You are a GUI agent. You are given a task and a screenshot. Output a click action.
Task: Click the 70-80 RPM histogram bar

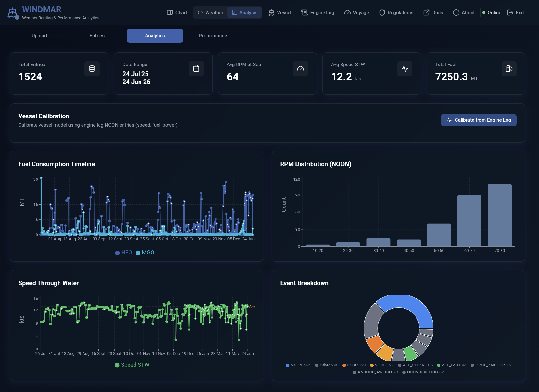point(499,215)
